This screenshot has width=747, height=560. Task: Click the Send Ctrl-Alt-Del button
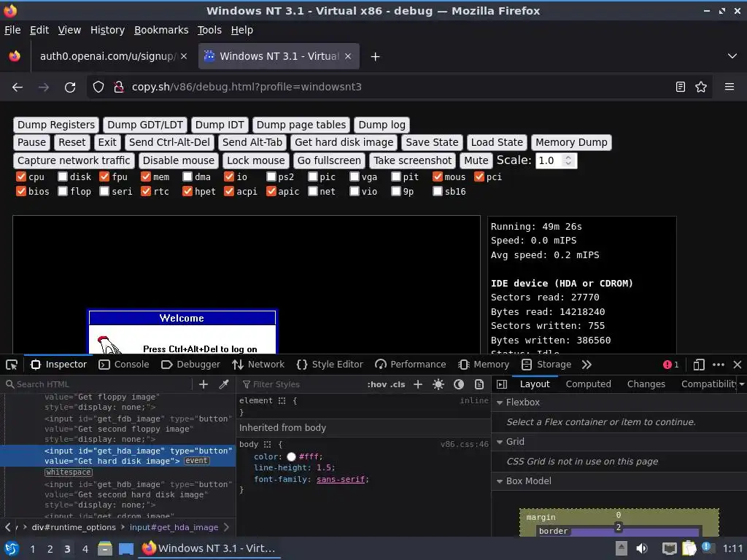click(x=169, y=142)
